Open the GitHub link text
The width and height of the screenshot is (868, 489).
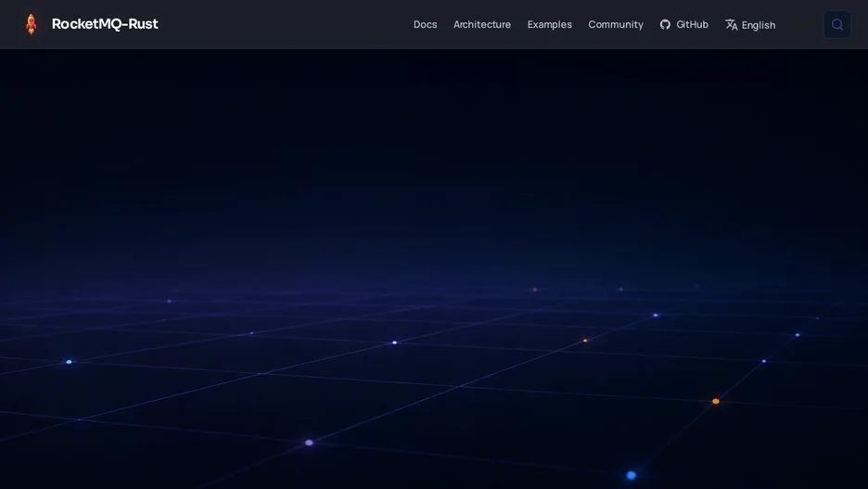pyautogui.click(x=692, y=24)
